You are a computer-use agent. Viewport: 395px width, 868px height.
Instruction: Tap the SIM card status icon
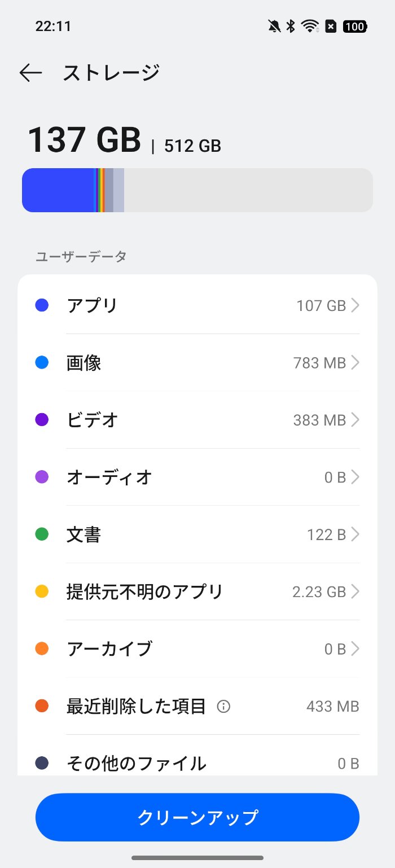click(x=331, y=26)
